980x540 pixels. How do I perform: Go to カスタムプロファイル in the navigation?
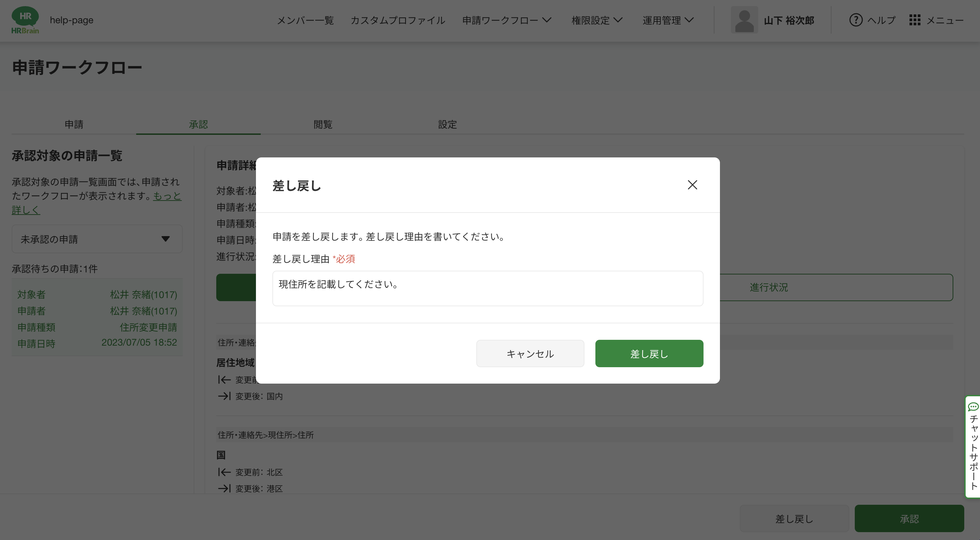[398, 20]
